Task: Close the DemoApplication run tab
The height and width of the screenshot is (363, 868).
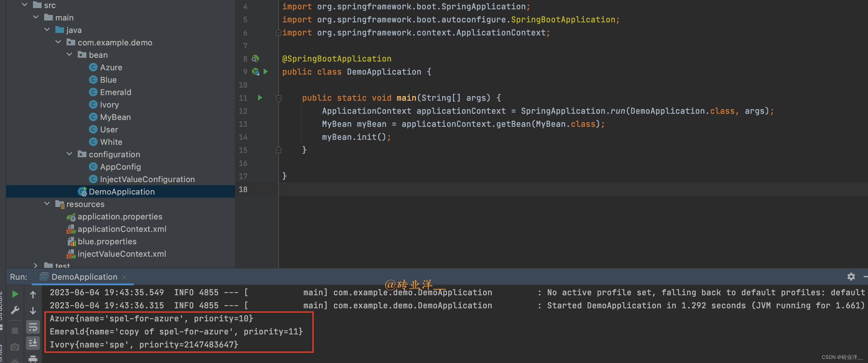Action: [124, 277]
